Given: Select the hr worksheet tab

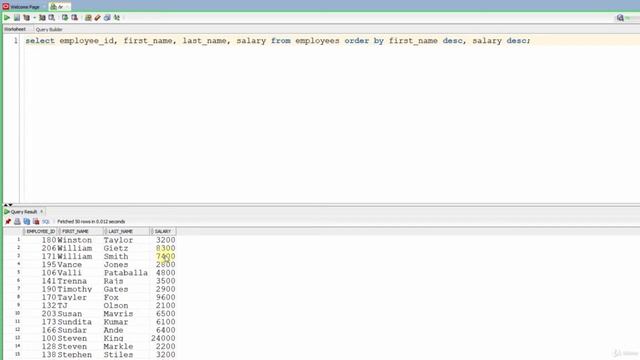Looking at the screenshot, I should pos(60,7).
